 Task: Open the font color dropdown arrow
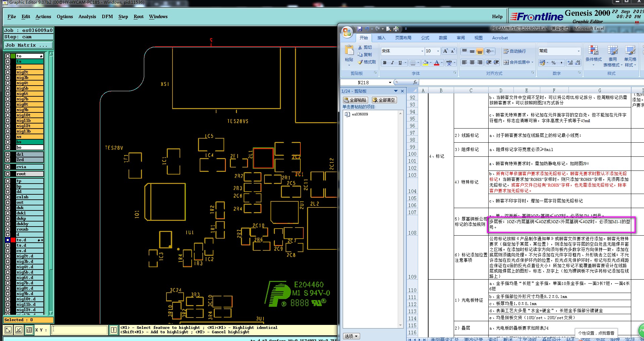tap(442, 62)
